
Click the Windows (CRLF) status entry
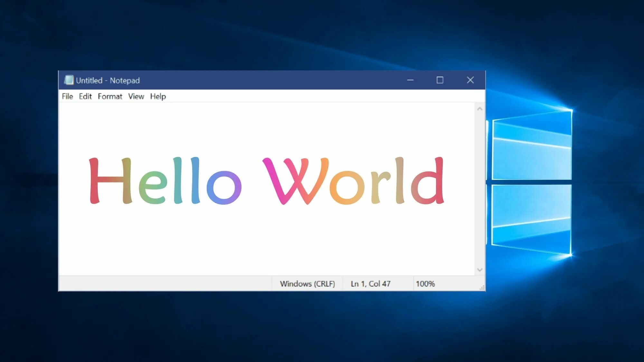point(307,284)
